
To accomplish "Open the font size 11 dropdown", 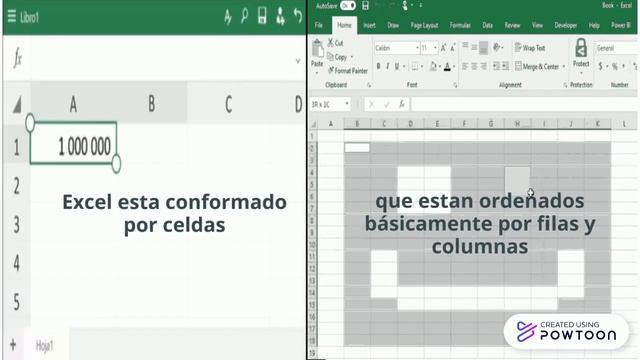I will point(436,48).
